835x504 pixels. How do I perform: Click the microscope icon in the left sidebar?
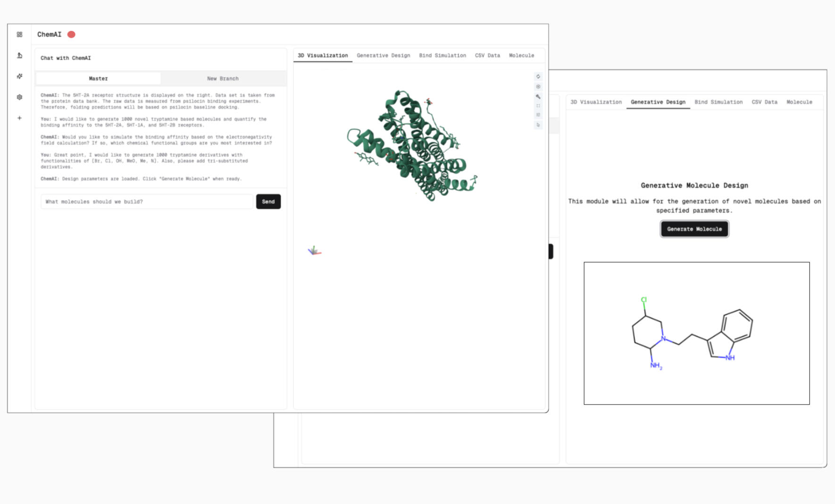click(19, 56)
